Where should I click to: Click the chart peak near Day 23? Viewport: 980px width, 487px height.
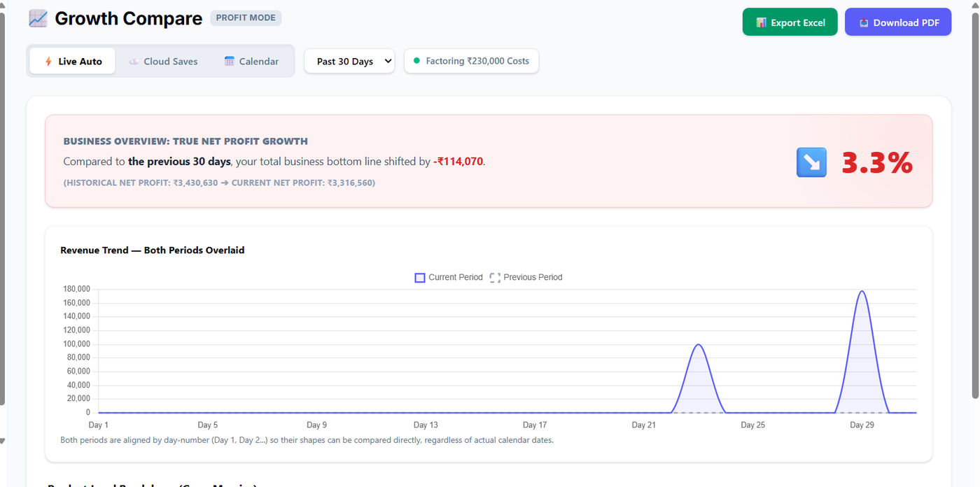point(698,344)
